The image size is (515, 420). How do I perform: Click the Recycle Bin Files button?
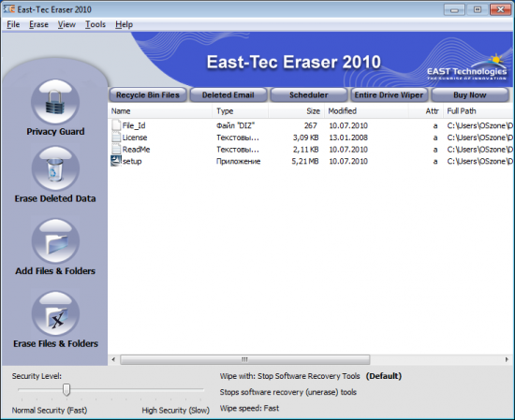point(148,95)
